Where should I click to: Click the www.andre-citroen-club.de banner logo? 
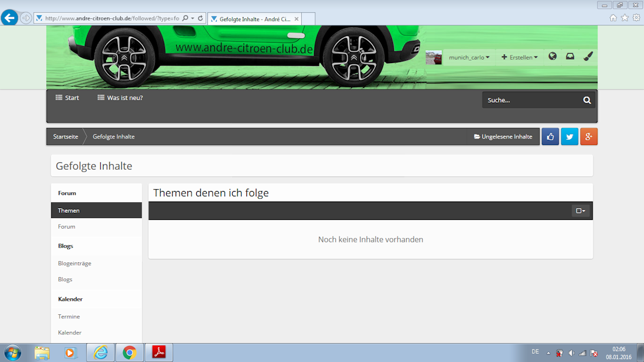pyautogui.click(x=244, y=48)
